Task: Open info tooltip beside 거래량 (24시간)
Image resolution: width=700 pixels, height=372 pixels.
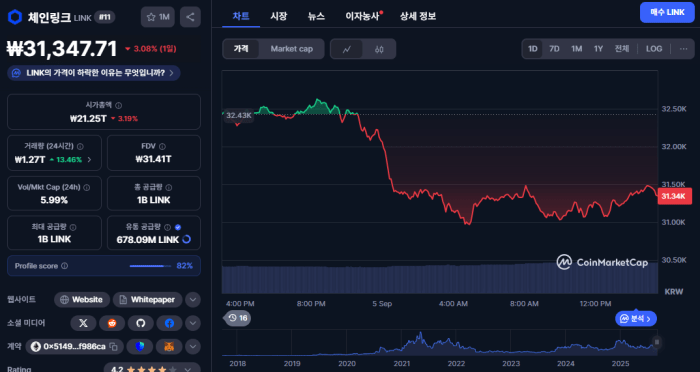Action: (x=80, y=146)
